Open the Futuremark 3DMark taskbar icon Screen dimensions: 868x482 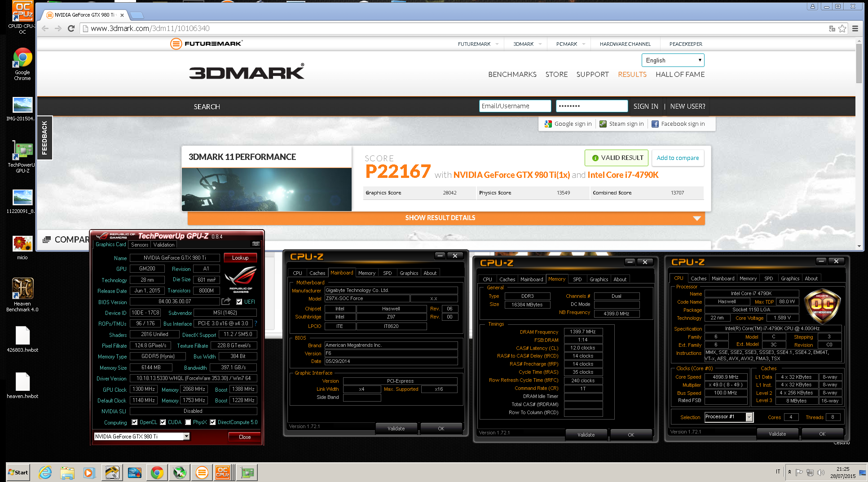[202, 473]
